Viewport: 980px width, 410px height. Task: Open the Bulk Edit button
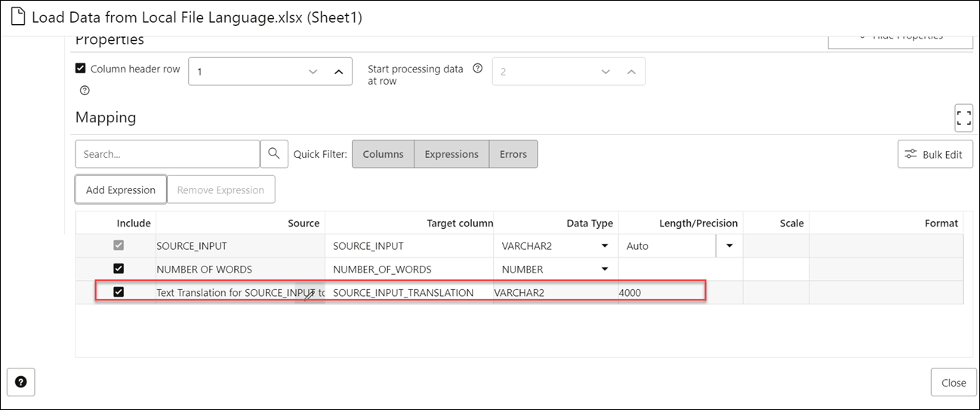point(935,154)
